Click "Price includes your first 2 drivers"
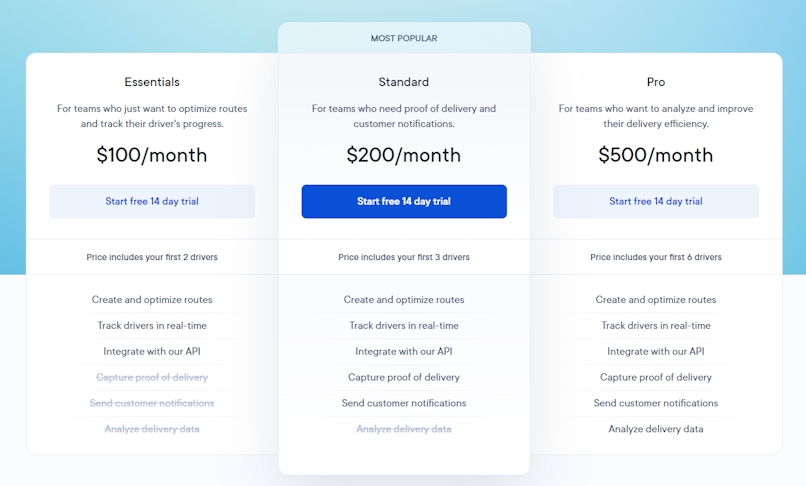This screenshot has height=486, width=806. 152,257
